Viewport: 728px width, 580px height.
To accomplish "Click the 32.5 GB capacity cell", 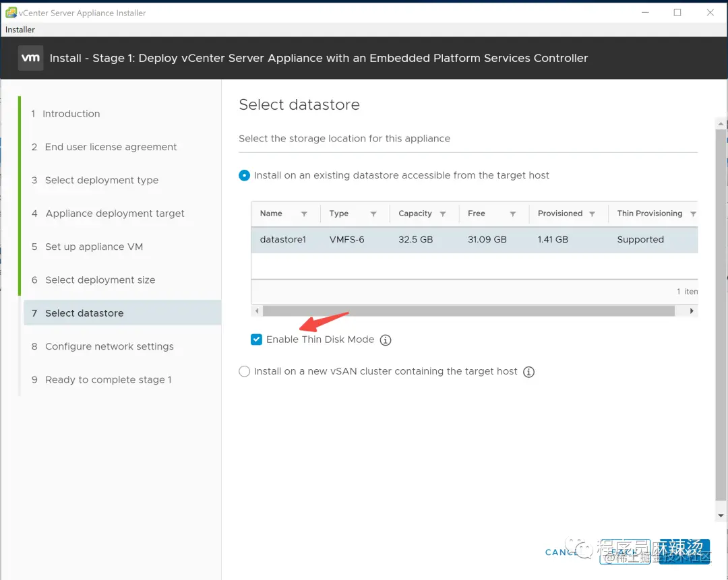I will [415, 240].
